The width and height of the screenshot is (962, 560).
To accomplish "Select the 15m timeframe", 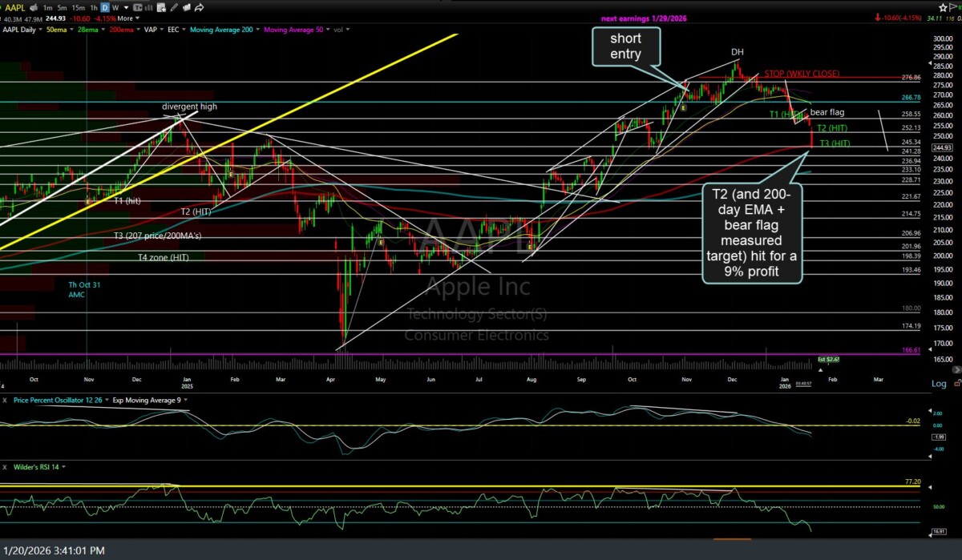I will click(x=78, y=6).
